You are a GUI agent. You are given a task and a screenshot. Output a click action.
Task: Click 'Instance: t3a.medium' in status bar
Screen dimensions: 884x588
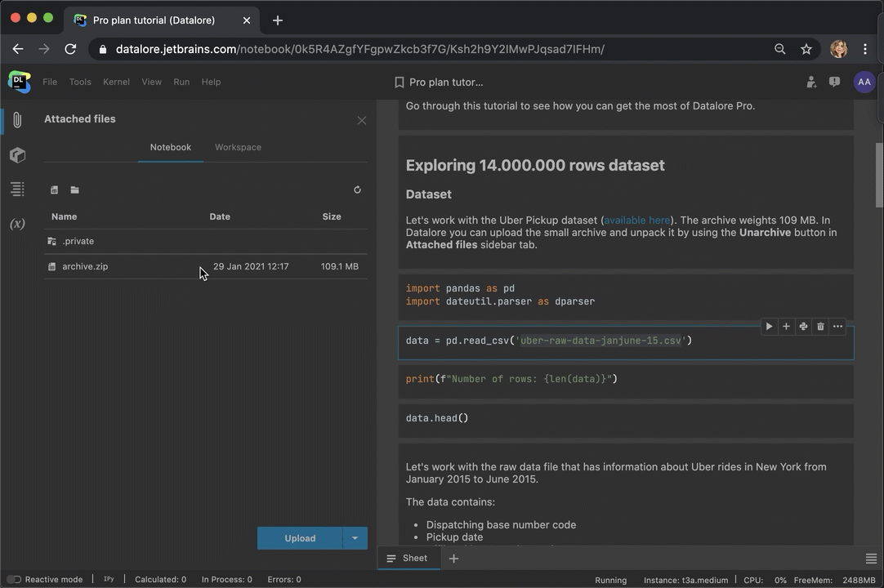click(x=685, y=580)
